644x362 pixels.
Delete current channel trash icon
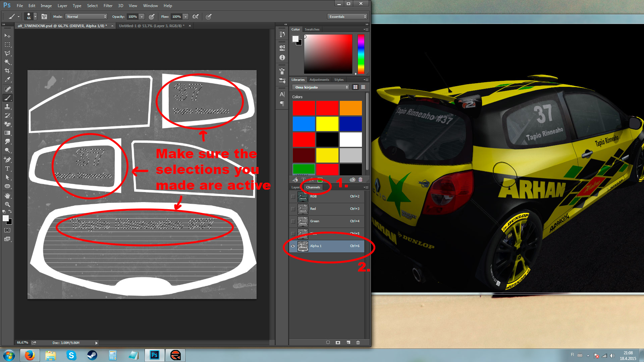pyautogui.click(x=358, y=343)
